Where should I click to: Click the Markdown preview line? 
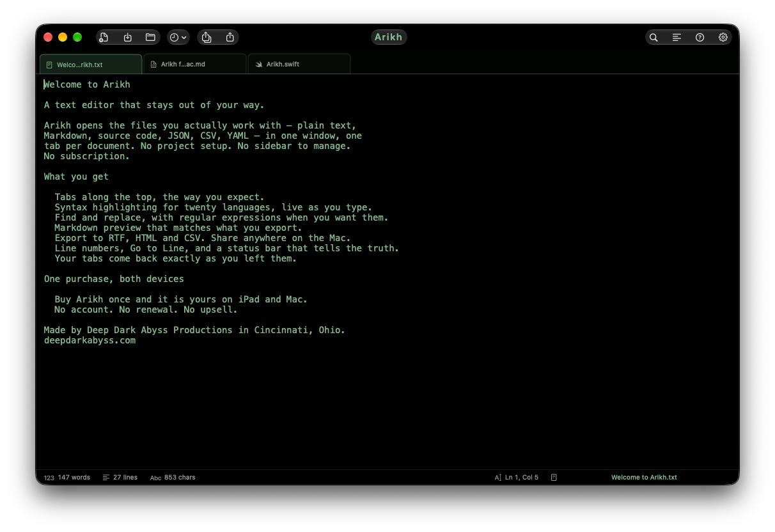178,228
